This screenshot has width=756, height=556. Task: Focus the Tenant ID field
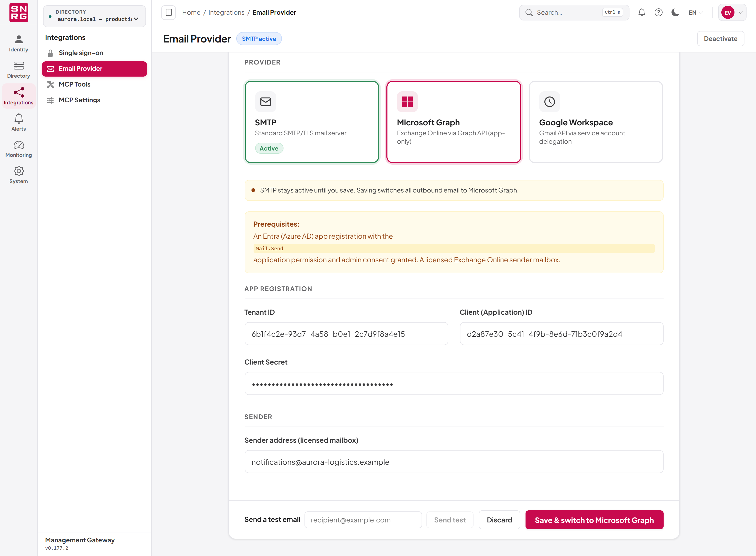[x=346, y=334]
